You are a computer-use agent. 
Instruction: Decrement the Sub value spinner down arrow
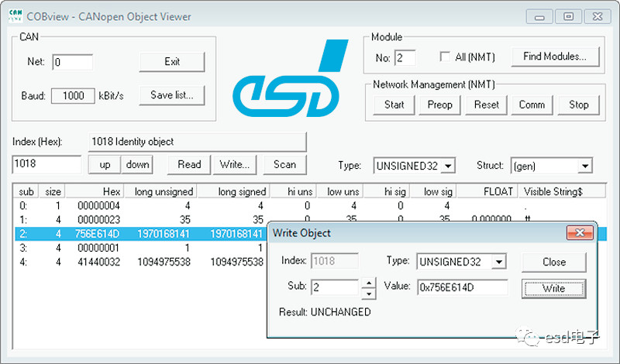[x=369, y=293]
